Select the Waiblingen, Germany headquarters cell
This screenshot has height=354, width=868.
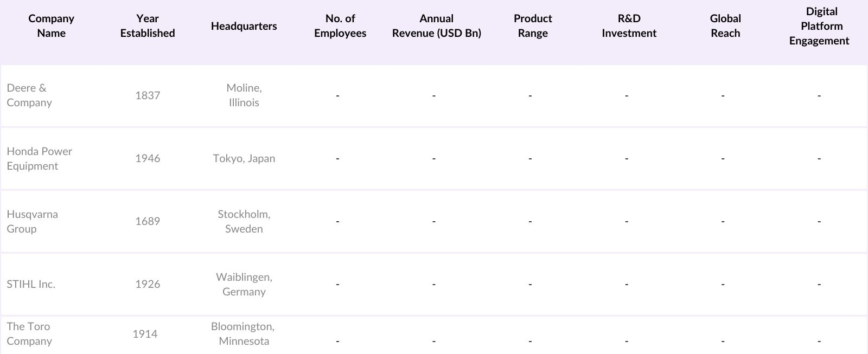[x=244, y=284]
